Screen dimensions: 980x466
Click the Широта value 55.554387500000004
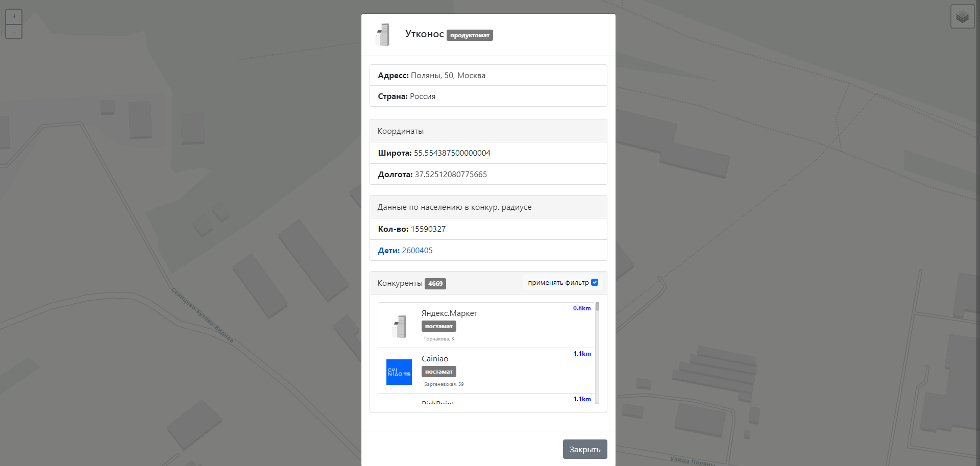[x=452, y=153]
